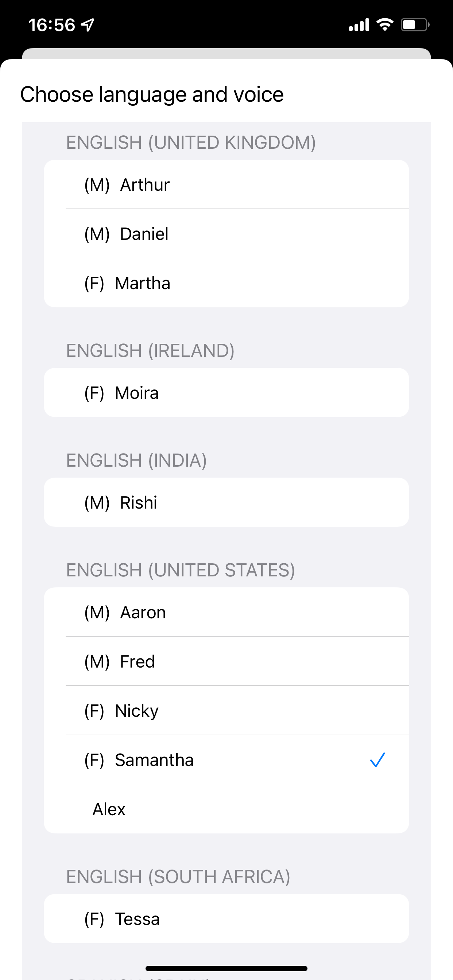Tap the Samantha voice row

pyautogui.click(x=226, y=760)
